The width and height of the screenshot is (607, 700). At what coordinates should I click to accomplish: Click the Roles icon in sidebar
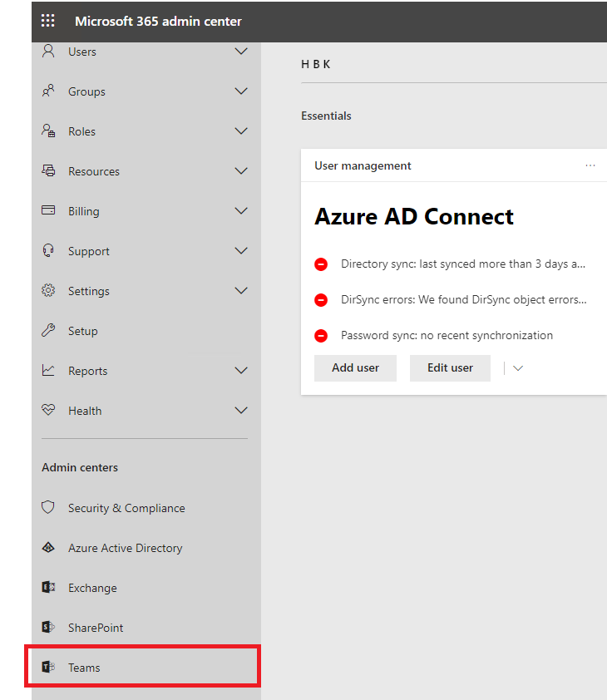(x=48, y=131)
